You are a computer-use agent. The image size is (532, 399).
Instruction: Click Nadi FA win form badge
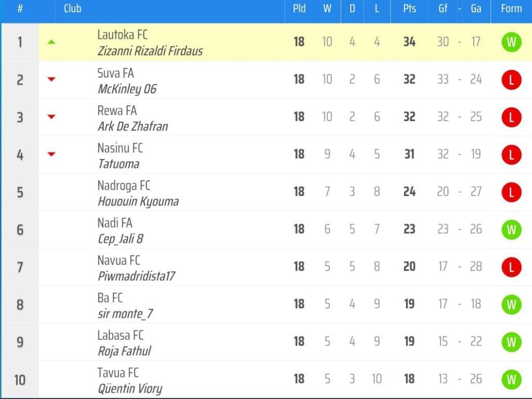point(511,230)
